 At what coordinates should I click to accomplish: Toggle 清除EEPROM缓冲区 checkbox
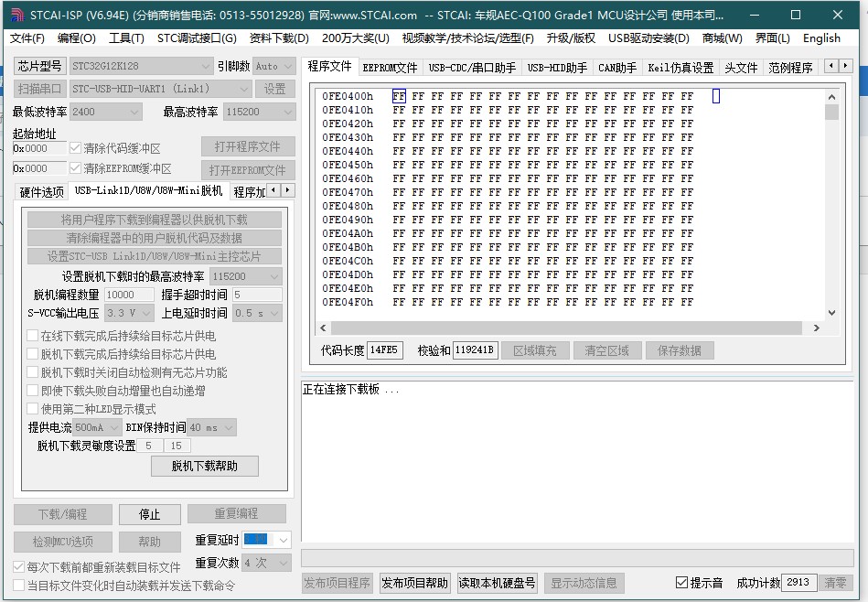point(75,167)
